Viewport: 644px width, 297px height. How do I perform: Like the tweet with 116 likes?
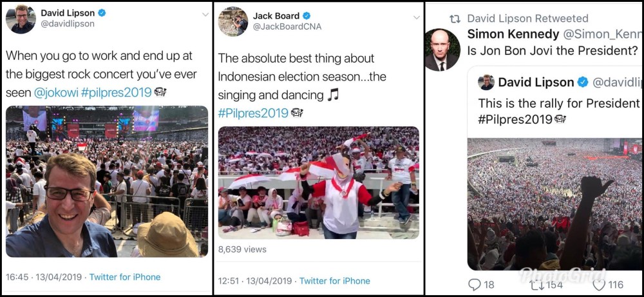pos(598,284)
